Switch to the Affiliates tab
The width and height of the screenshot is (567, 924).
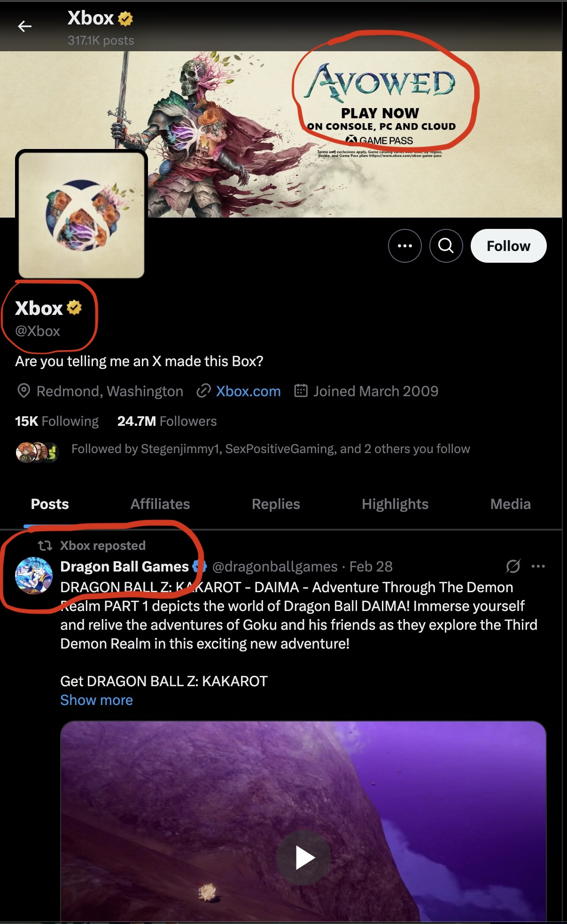[160, 504]
